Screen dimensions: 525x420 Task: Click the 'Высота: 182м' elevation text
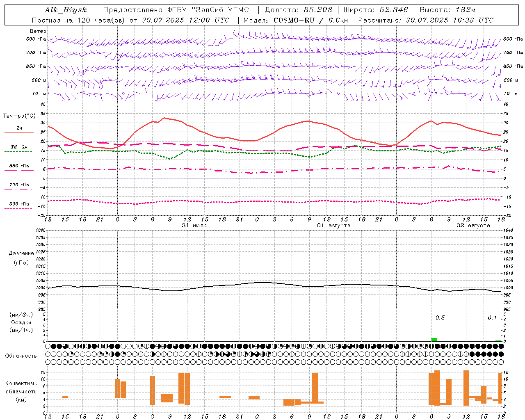[x=447, y=10]
